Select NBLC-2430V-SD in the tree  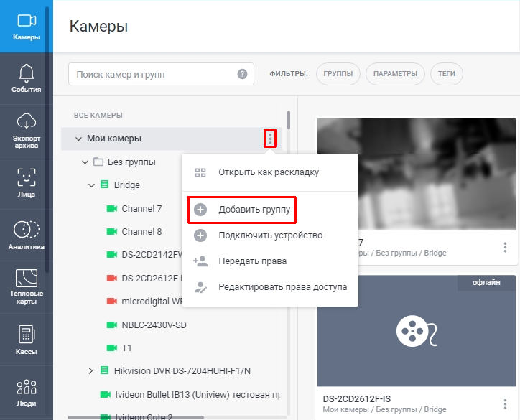[x=154, y=325]
